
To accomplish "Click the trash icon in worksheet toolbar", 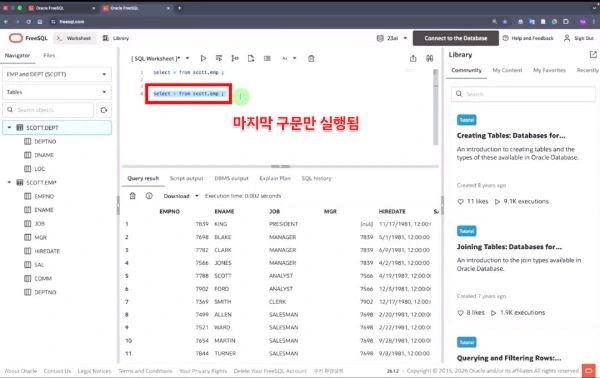I will (x=311, y=58).
